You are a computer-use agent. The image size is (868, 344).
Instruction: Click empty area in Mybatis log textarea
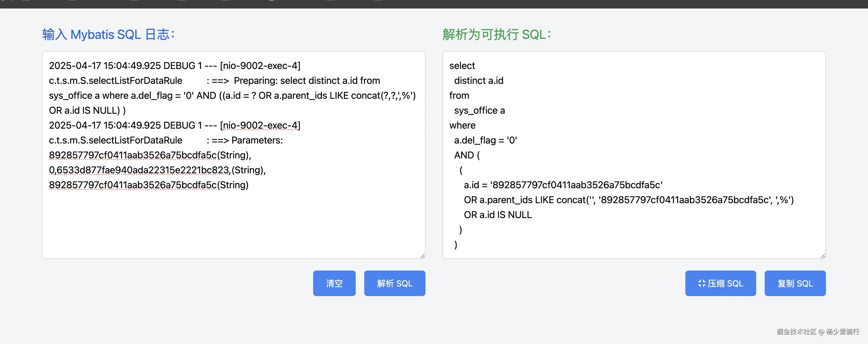tap(232, 222)
